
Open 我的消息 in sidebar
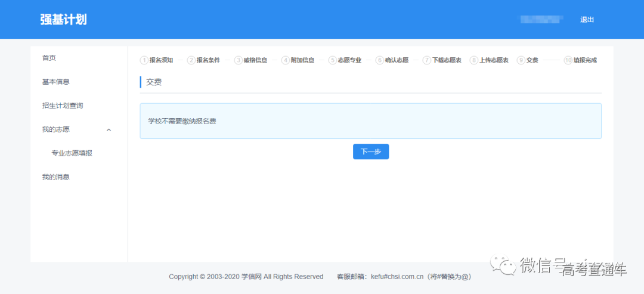[x=56, y=177]
